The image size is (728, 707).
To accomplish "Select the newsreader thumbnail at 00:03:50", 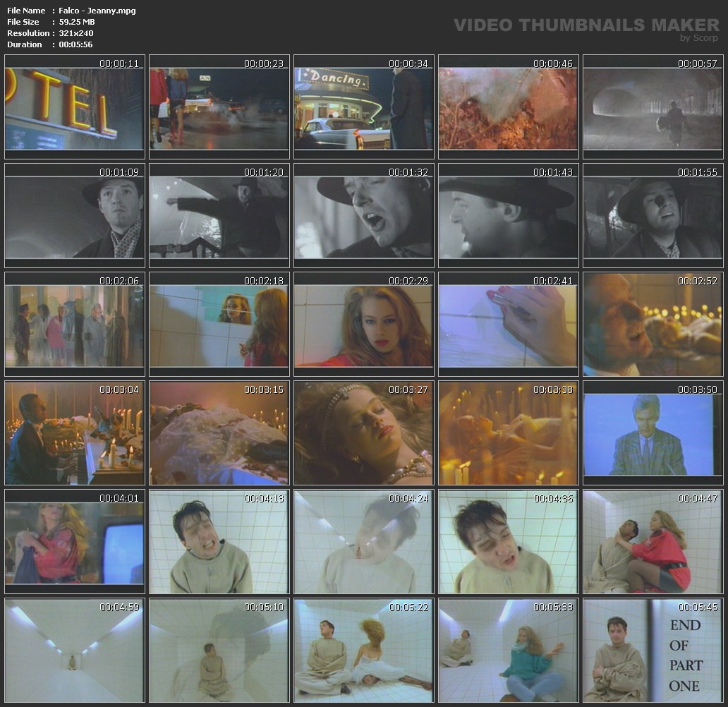I will coord(653,433).
